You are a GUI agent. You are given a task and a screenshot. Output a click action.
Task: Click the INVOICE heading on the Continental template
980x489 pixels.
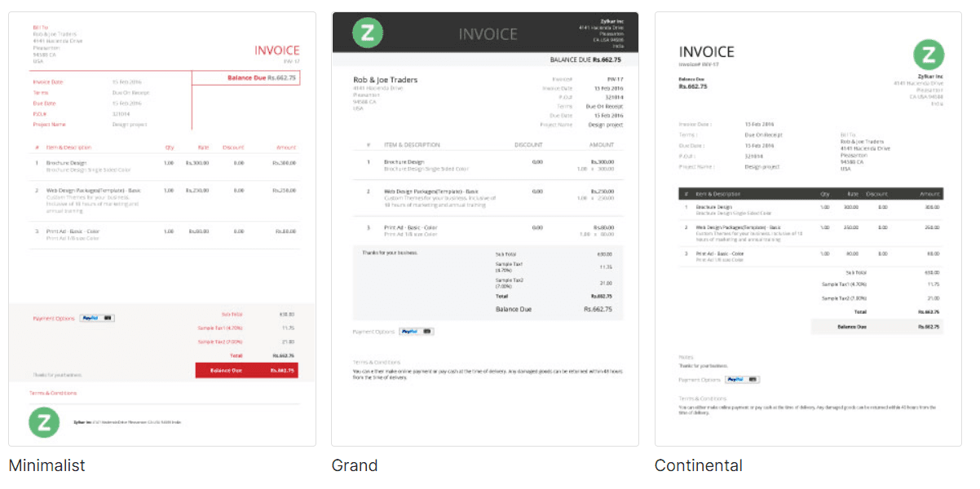pyautogui.click(x=706, y=51)
